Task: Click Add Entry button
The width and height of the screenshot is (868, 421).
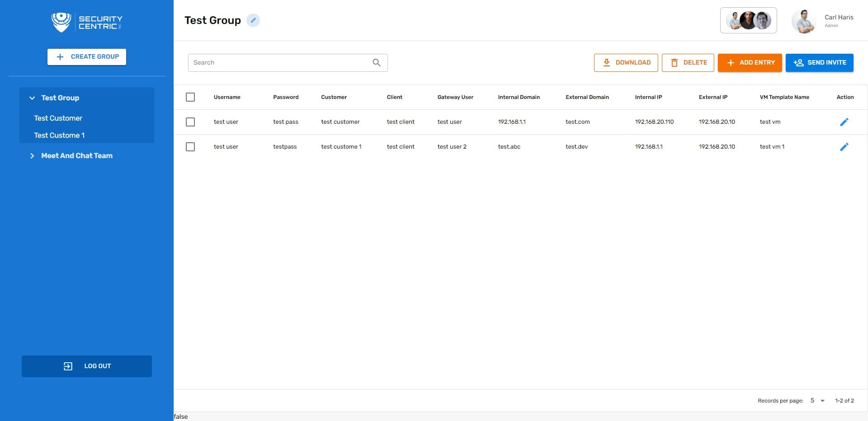Action: pos(750,63)
